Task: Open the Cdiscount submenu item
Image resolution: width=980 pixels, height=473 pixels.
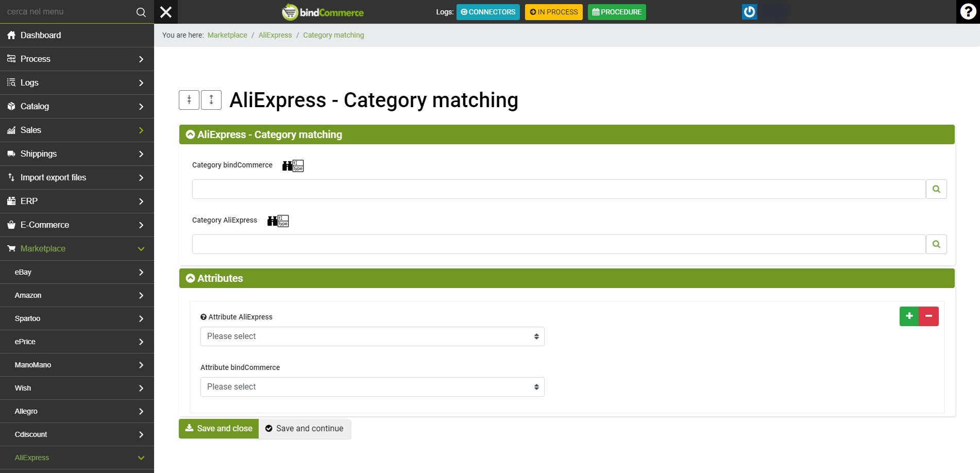Action: pyautogui.click(x=77, y=434)
